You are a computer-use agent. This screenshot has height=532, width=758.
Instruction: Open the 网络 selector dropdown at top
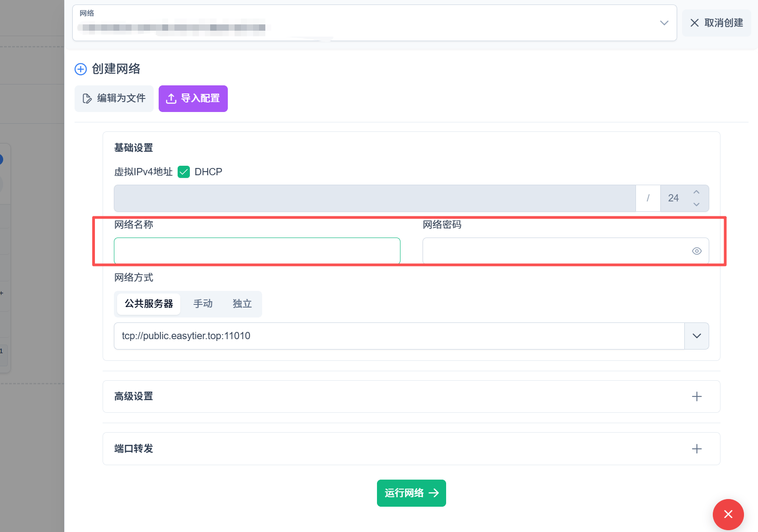coord(664,23)
